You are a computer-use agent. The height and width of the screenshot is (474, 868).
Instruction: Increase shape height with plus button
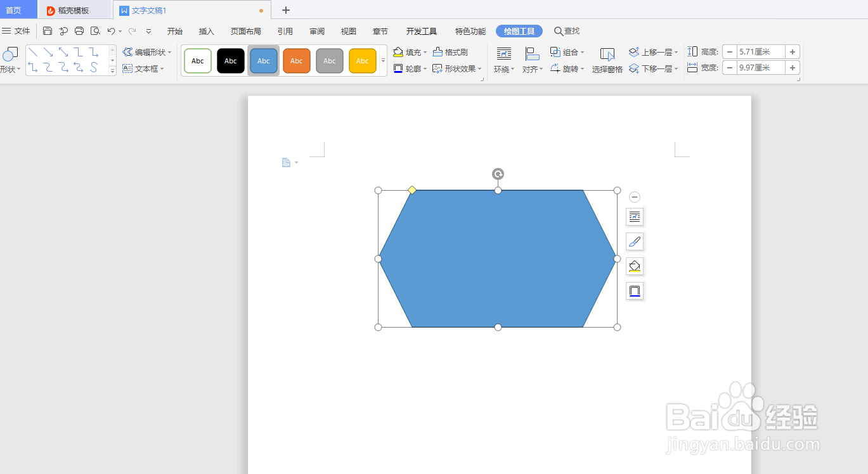pyautogui.click(x=793, y=52)
